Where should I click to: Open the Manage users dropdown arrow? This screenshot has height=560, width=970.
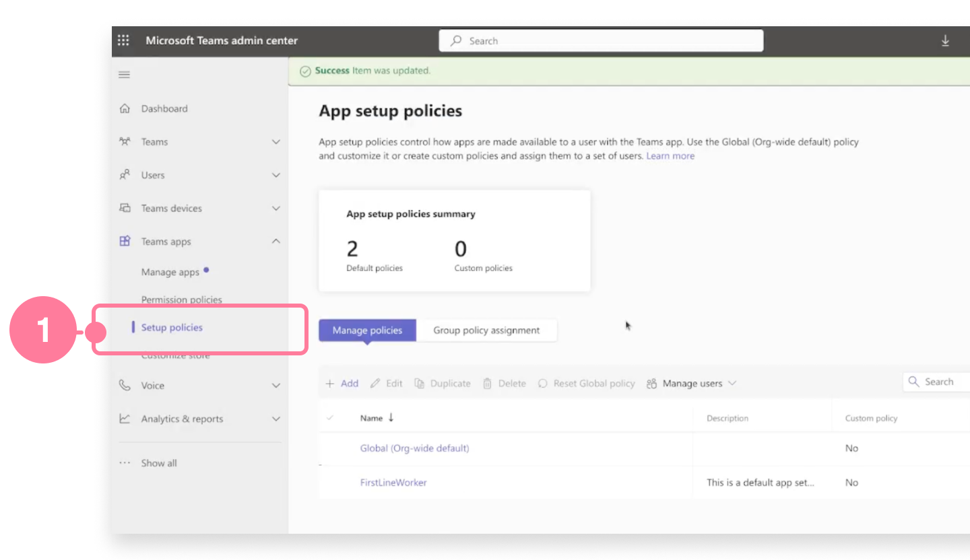click(732, 384)
